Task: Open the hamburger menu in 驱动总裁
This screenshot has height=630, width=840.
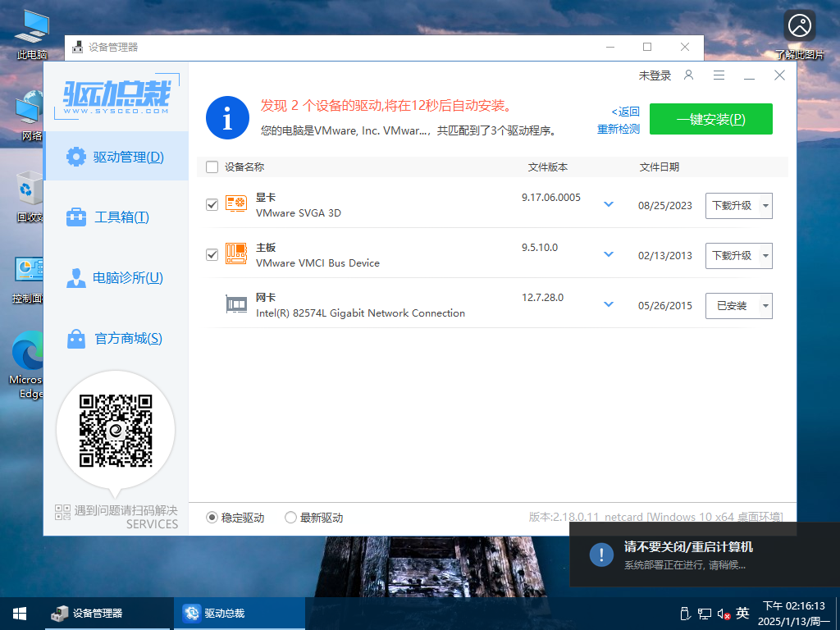Action: [719, 75]
